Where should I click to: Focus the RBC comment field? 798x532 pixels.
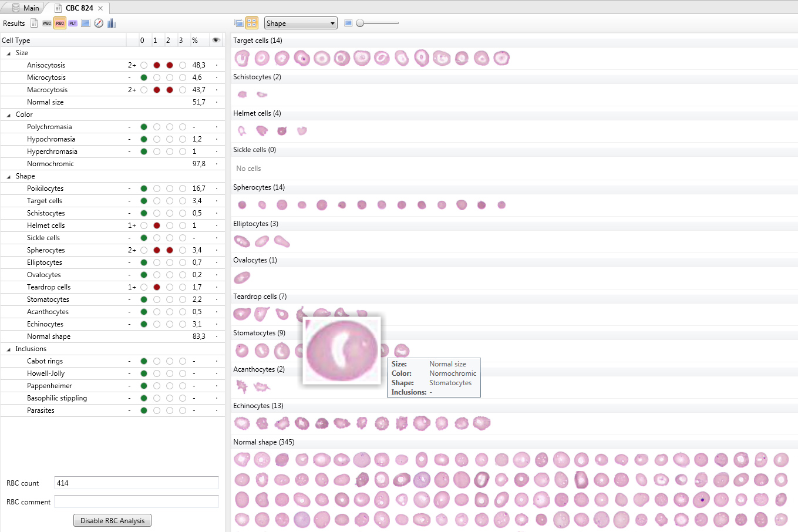click(136, 502)
